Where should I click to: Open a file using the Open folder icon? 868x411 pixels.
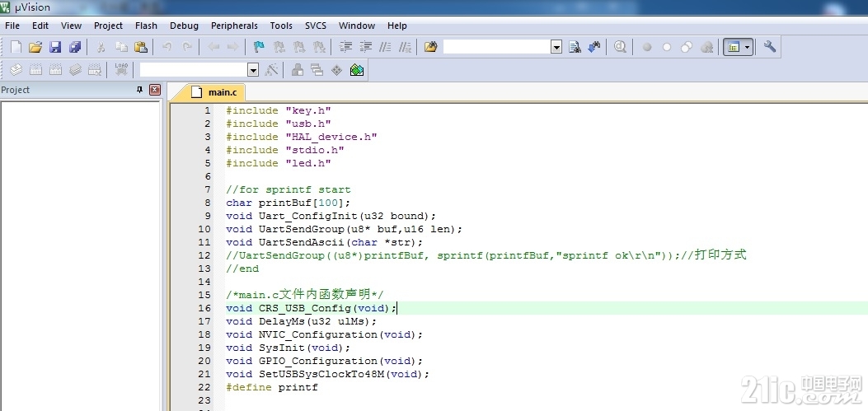click(35, 47)
